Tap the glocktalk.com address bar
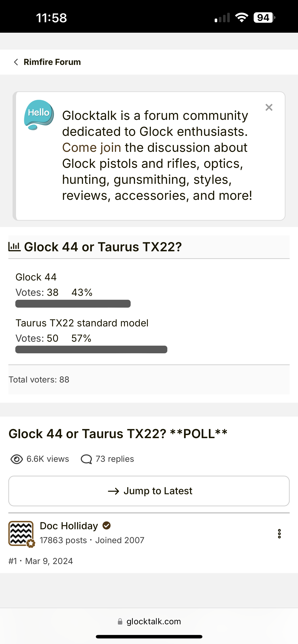The image size is (298, 644). 149,622
